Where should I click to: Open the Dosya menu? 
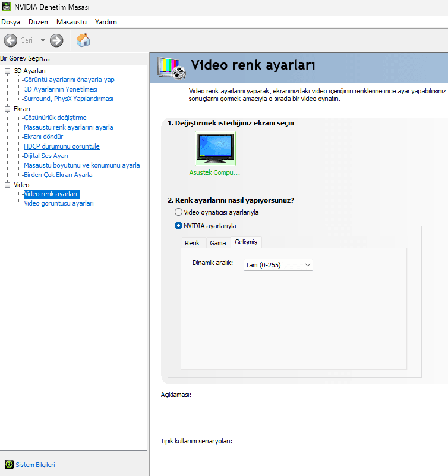[11, 22]
